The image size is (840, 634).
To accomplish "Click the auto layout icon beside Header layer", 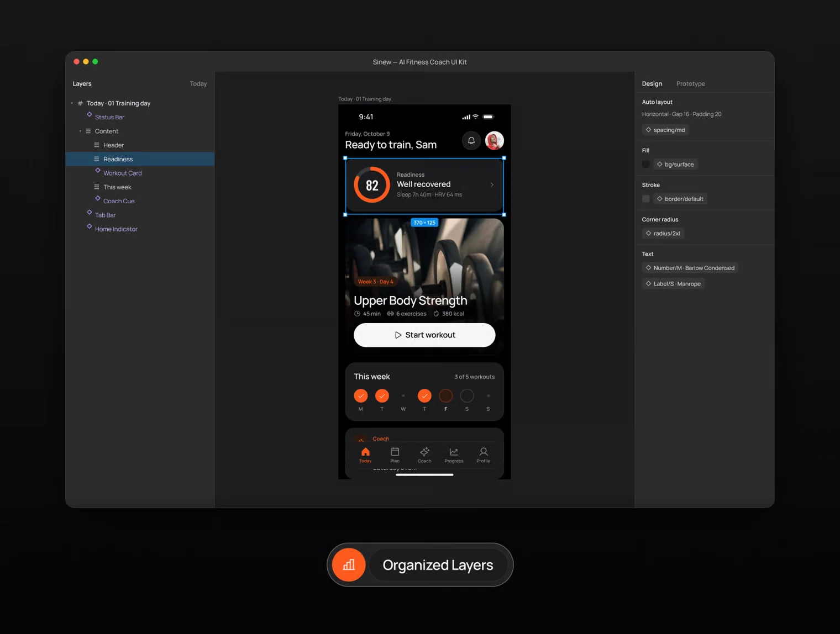I will [97, 145].
